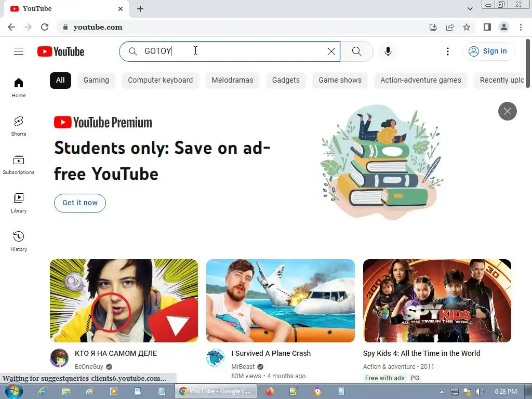
Task: Show hidden system tray icons
Action: point(442,392)
